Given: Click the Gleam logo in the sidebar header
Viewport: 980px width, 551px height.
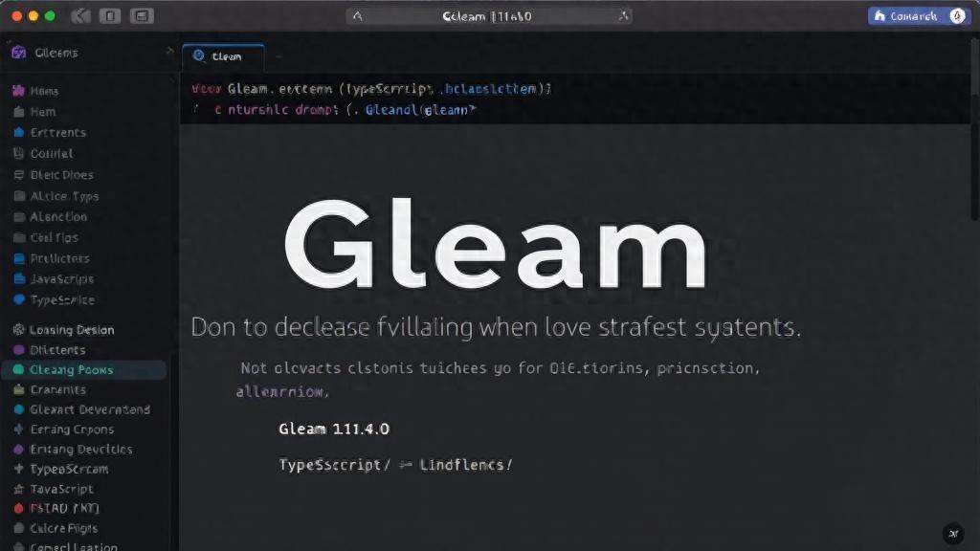Looking at the screenshot, I should coord(18,53).
